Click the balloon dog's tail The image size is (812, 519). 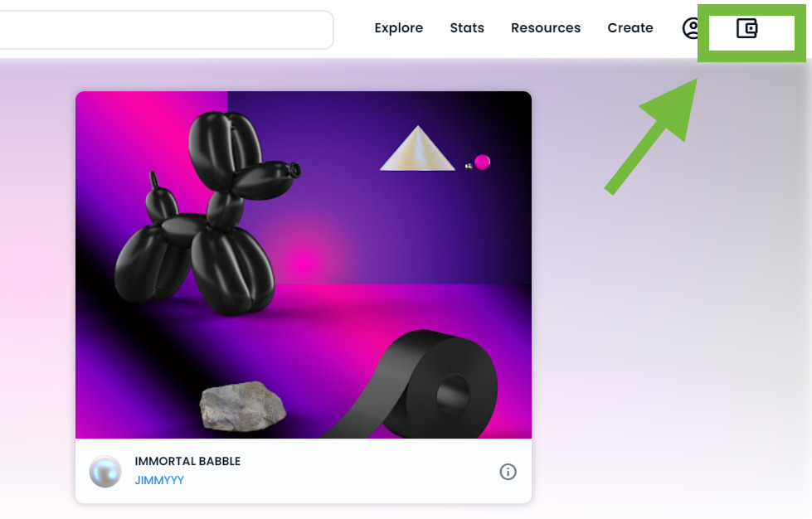click(153, 181)
